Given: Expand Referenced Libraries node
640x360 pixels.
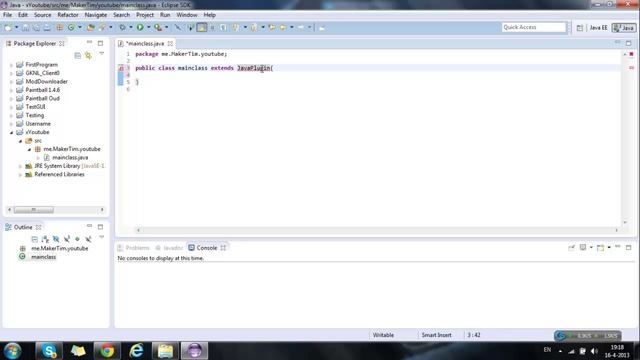Looking at the screenshot, I should click(20, 175).
